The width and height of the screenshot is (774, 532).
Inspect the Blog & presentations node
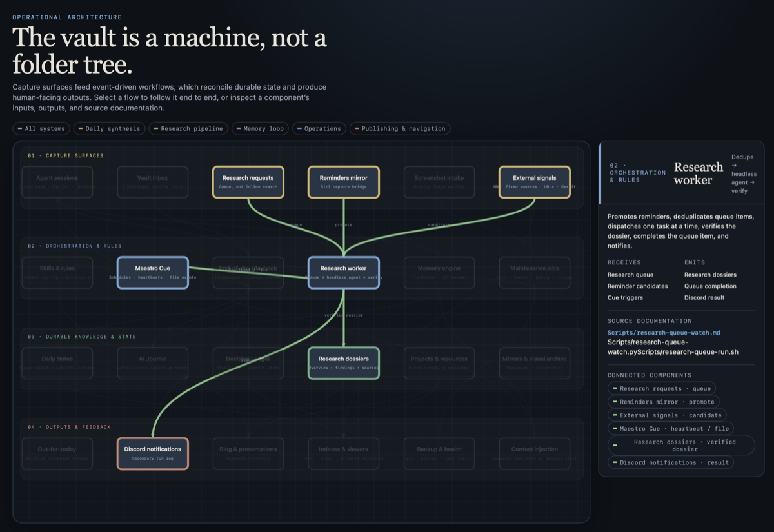coord(248,453)
